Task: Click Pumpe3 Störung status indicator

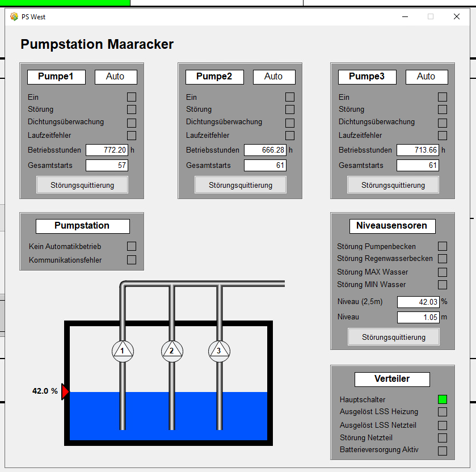Action: pyautogui.click(x=443, y=109)
